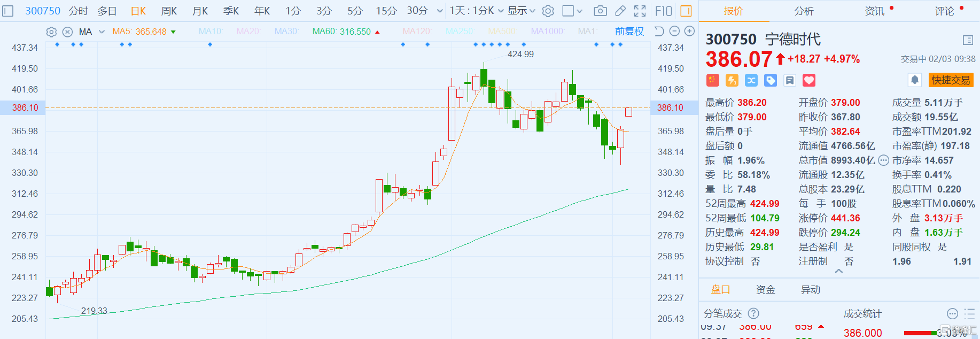
Task: Click the 快捷交易 quick trade button
Action: click(951, 80)
